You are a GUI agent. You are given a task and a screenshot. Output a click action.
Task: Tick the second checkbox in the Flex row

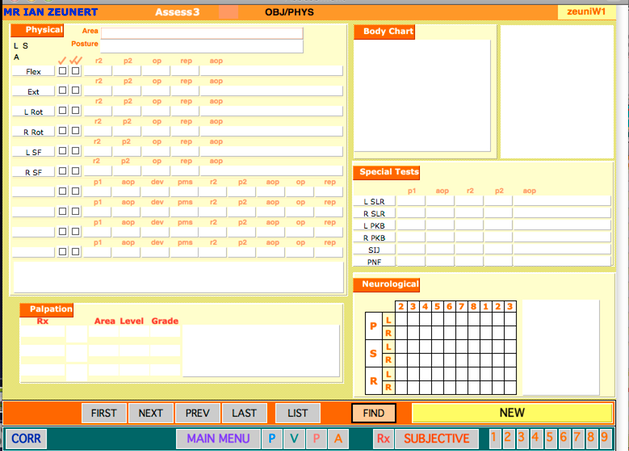point(75,71)
